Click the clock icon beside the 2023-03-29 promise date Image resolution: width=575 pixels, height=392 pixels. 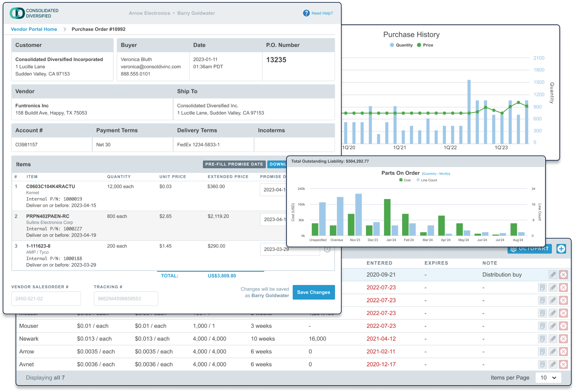[x=327, y=249]
